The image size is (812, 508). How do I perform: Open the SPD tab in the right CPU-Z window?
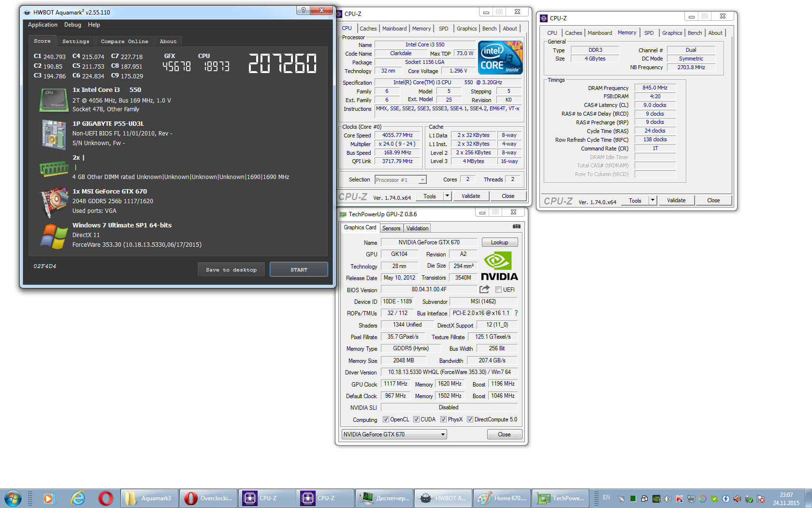click(x=649, y=33)
